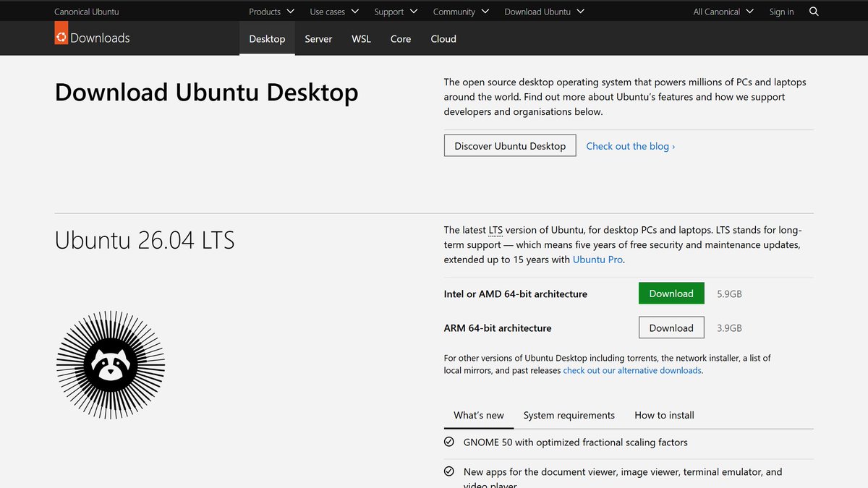The image size is (868, 488).
Task: Switch to the WSL tab
Action: (x=361, y=39)
